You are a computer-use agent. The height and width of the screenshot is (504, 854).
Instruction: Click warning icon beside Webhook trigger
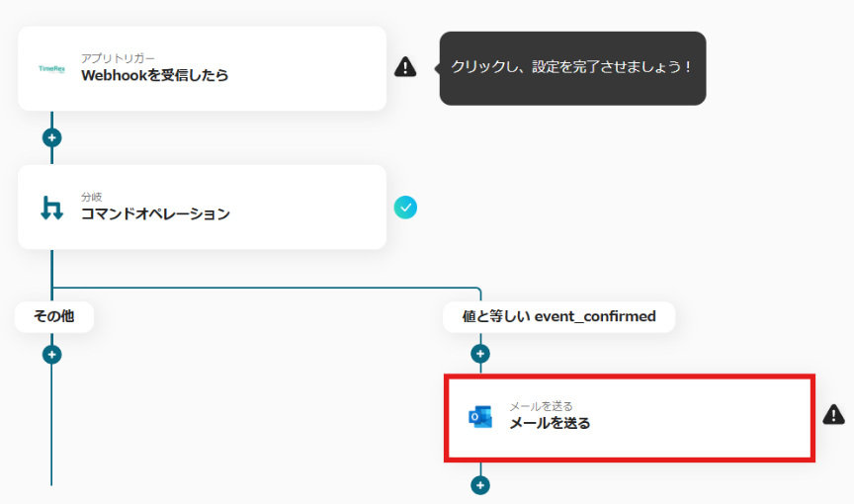(405, 67)
